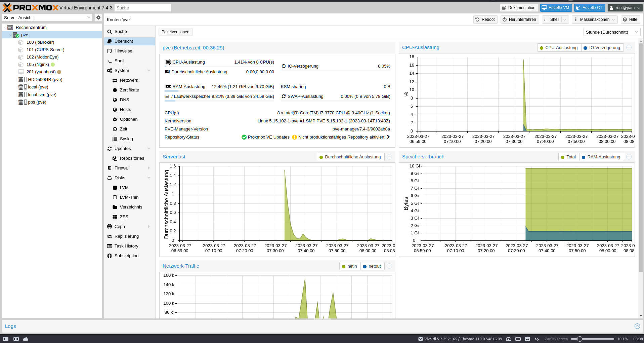Open Task History
Image resolution: width=644 pixels, height=343 pixels.
click(x=130, y=246)
